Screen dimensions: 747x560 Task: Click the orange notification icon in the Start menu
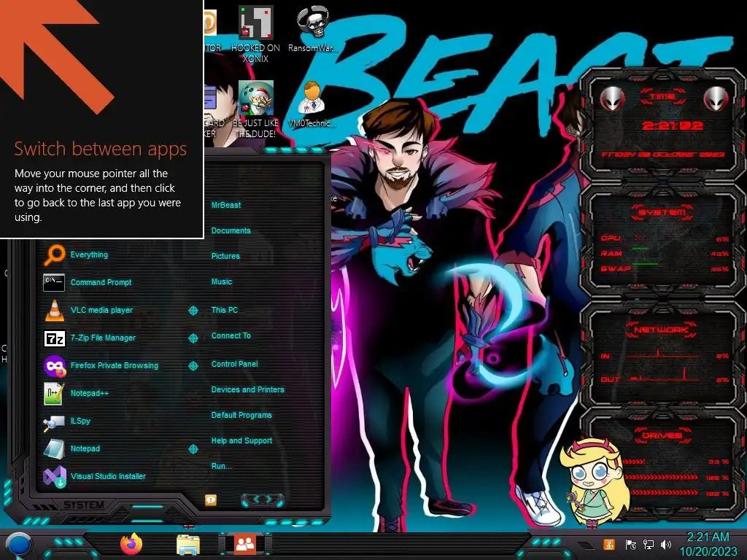pos(211,499)
